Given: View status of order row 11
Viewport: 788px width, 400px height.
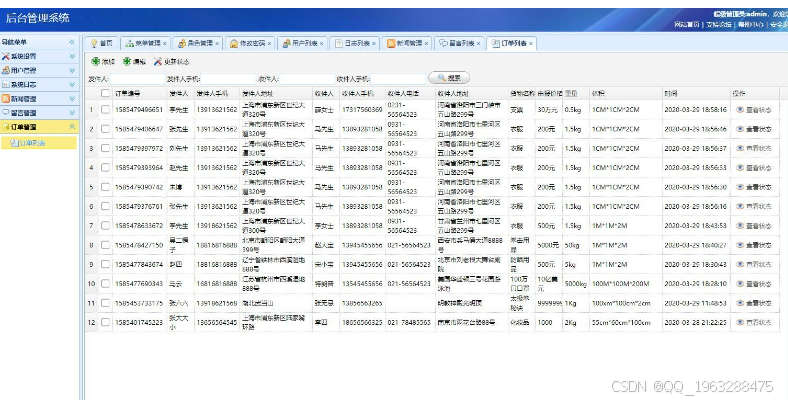Looking at the screenshot, I should [753, 303].
